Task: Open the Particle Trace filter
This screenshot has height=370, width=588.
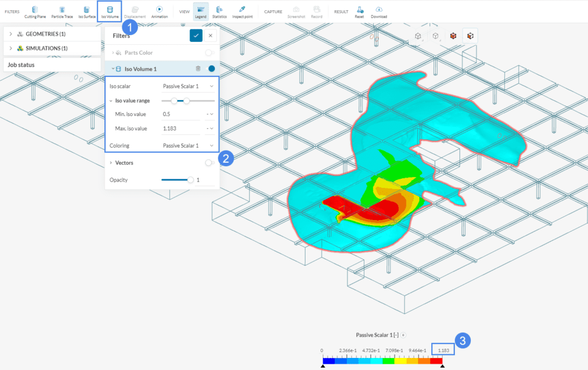Action: 61,10
